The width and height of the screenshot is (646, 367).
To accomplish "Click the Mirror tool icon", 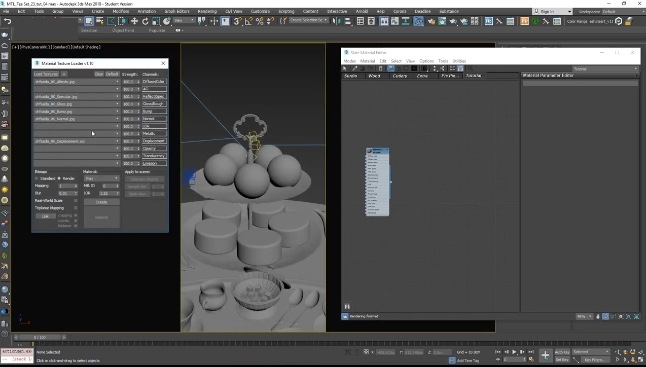I will coord(337,21).
